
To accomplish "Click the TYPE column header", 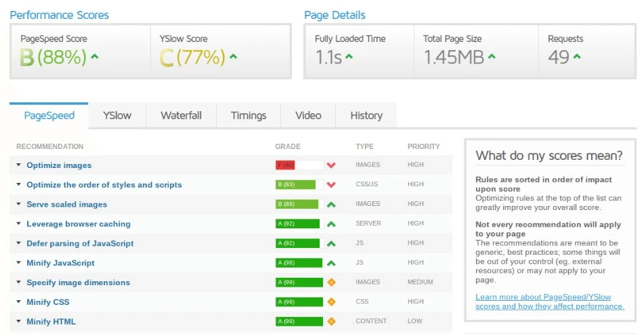I will pos(365,146).
